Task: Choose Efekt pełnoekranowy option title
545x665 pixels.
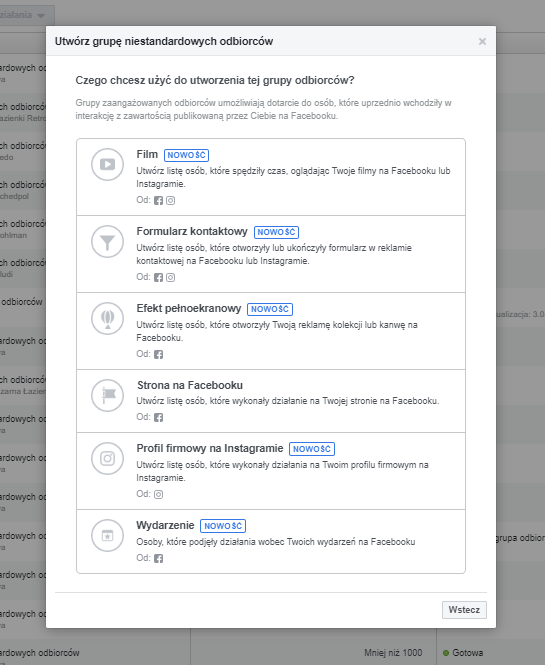Action: (188, 308)
